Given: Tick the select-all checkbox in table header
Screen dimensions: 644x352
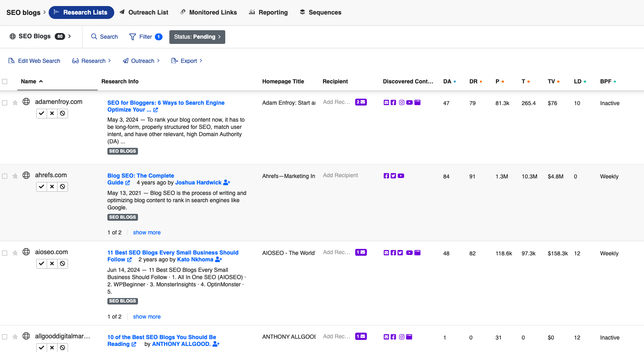Looking at the screenshot, I should tap(5, 81).
